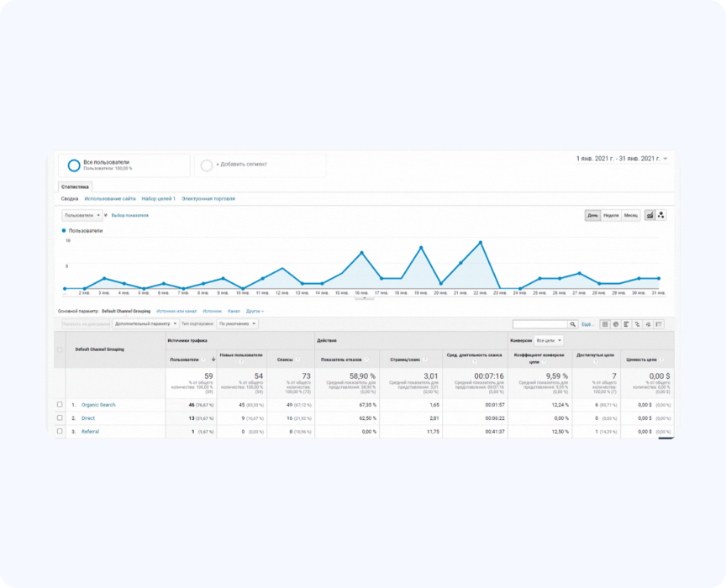Switch chart granularity to Неделя
This screenshot has height=588, width=726.
611,215
